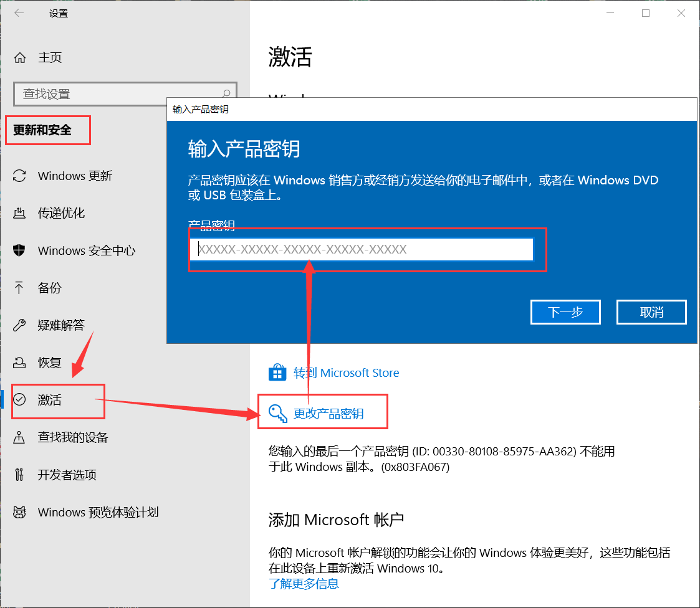Click the product key input field

362,249
